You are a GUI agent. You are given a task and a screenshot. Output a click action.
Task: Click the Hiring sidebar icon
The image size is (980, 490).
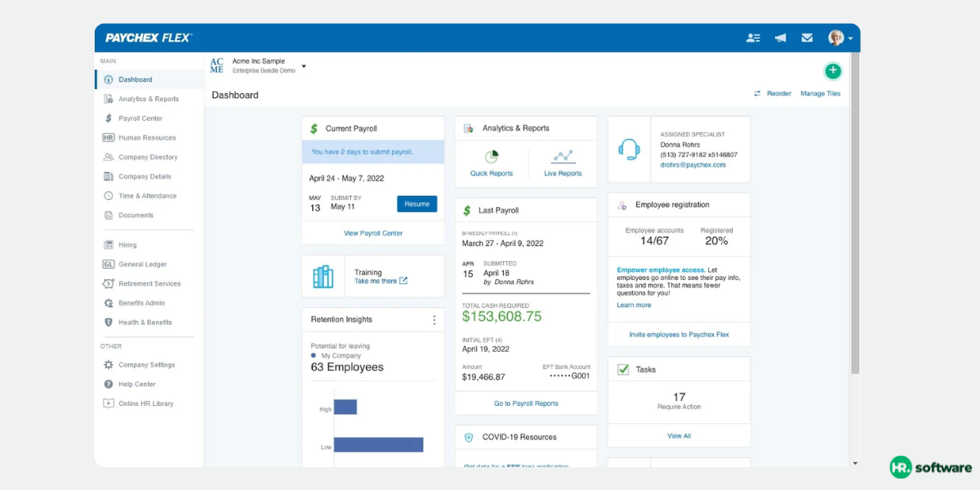[x=109, y=245]
